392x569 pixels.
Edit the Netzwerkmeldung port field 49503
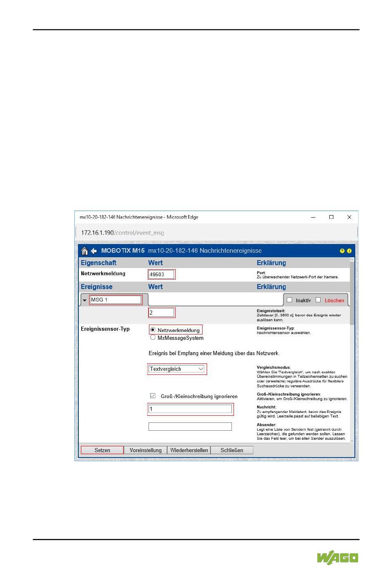161,274
